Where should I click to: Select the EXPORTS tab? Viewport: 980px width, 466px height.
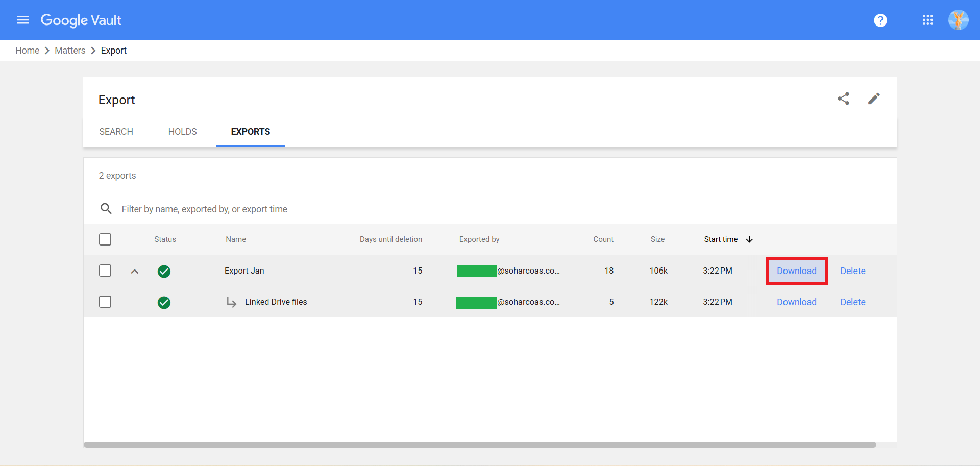(x=250, y=132)
